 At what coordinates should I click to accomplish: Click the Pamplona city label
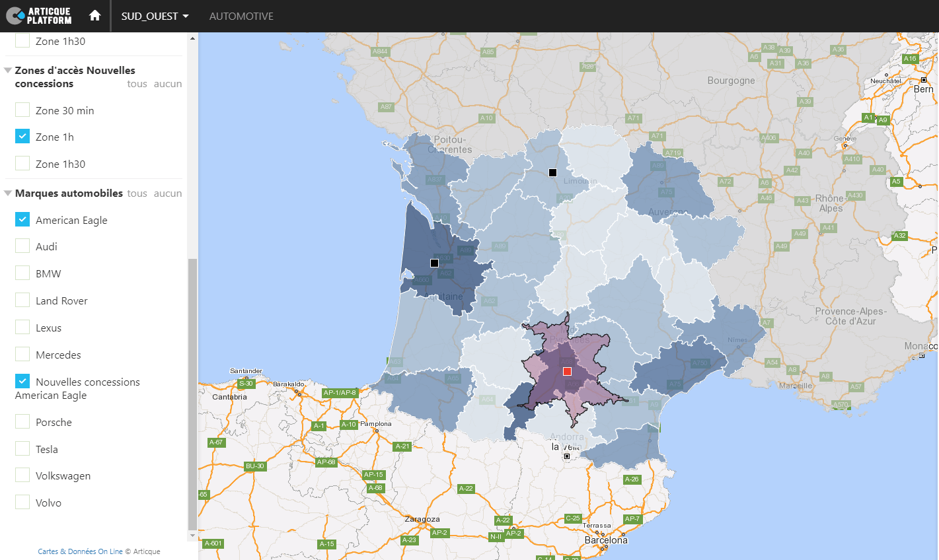(375, 424)
